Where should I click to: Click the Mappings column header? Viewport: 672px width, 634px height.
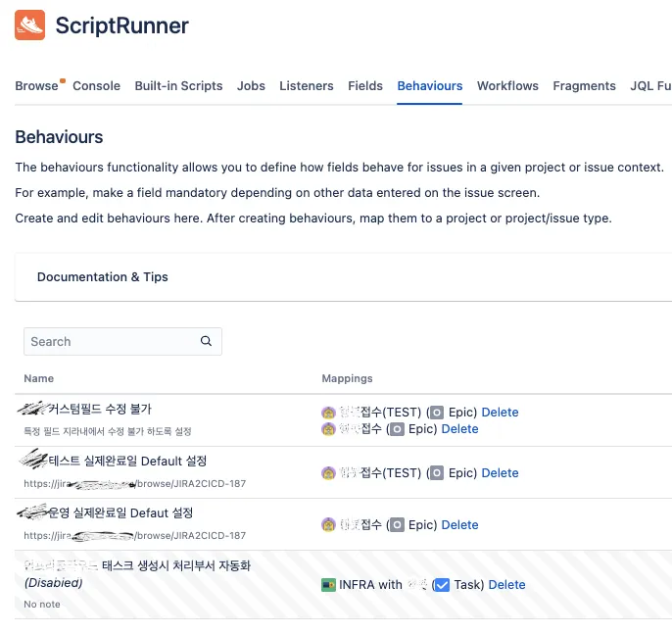click(x=347, y=378)
